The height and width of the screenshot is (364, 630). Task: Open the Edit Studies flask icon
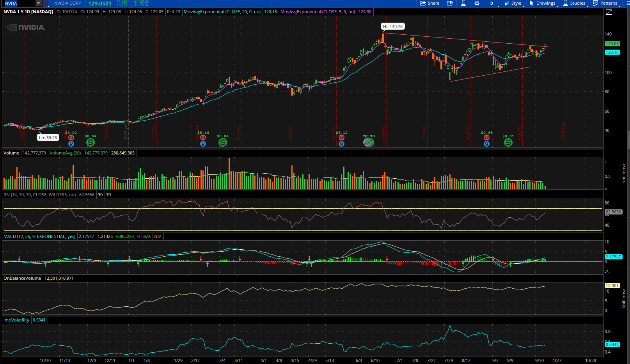click(x=463, y=3)
